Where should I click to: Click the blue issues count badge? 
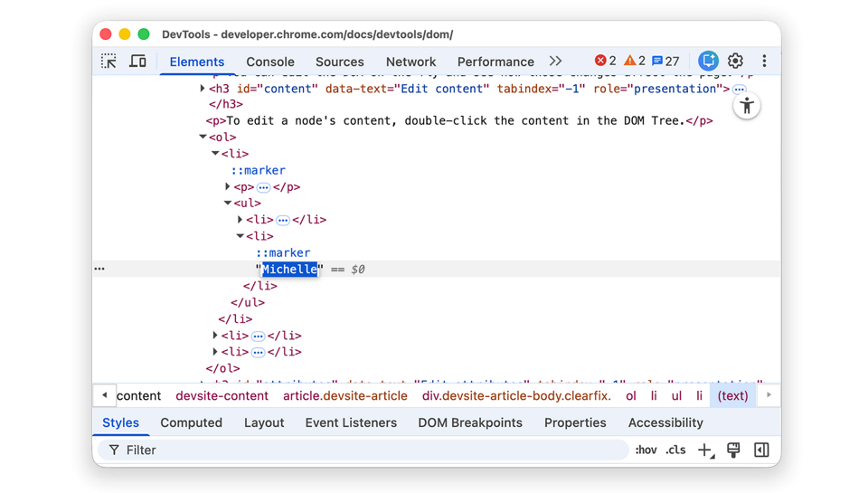click(665, 61)
